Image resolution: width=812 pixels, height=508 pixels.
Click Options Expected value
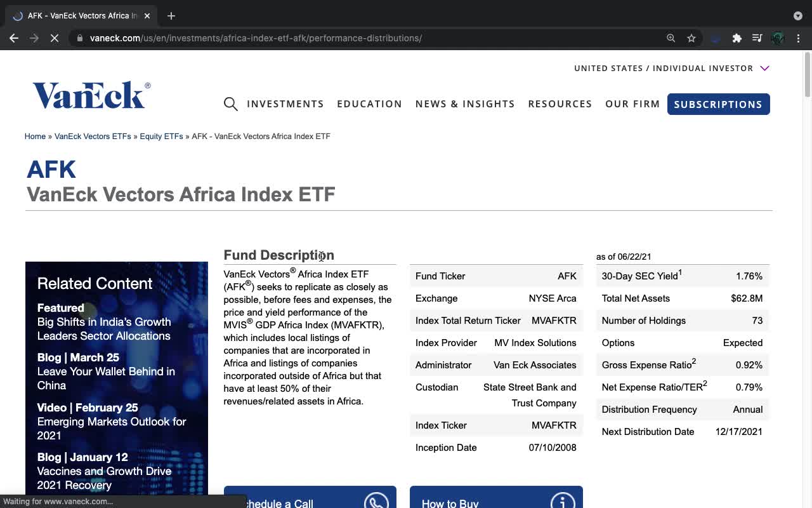coord(743,343)
